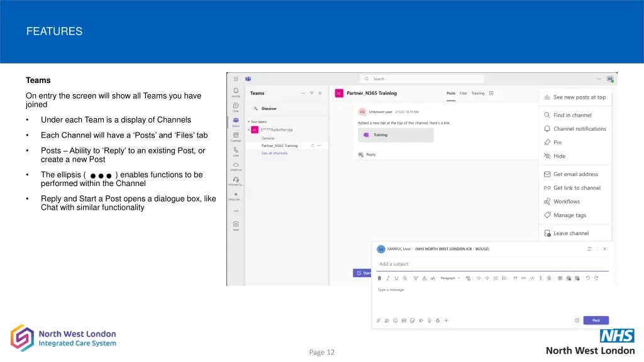This screenshot has width=644, height=362.
Task: Add a new tab to the channel
Action: click(491, 93)
